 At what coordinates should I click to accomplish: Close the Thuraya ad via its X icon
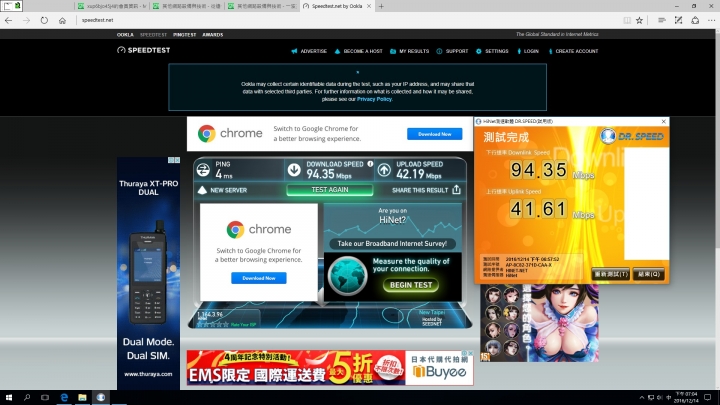pyautogui.click(x=177, y=160)
